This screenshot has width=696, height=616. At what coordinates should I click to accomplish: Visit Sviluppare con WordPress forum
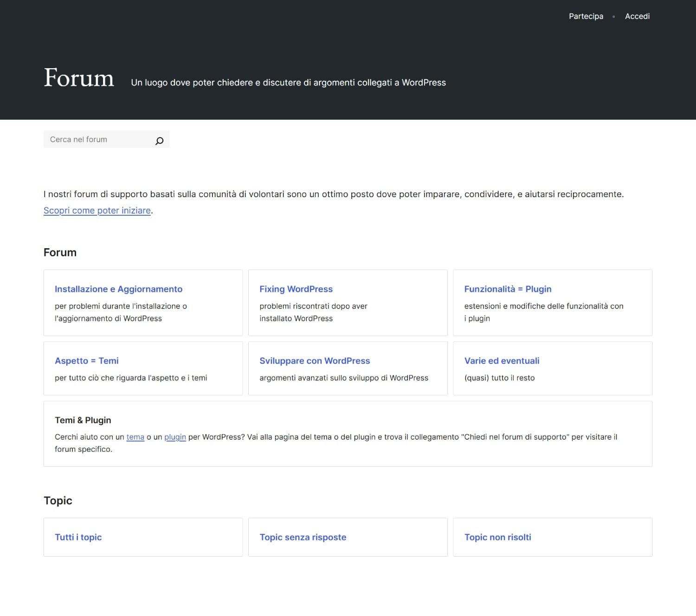[315, 361]
